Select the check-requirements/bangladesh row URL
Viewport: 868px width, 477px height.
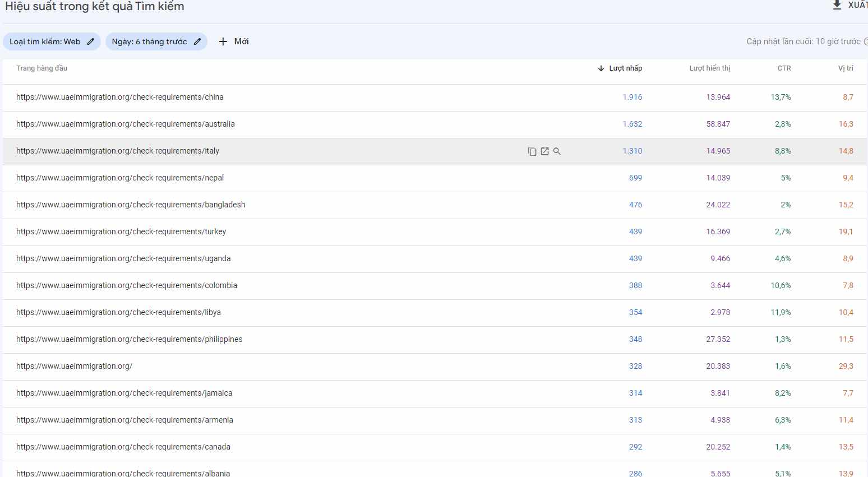pyautogui.click(x=131, y=205)
